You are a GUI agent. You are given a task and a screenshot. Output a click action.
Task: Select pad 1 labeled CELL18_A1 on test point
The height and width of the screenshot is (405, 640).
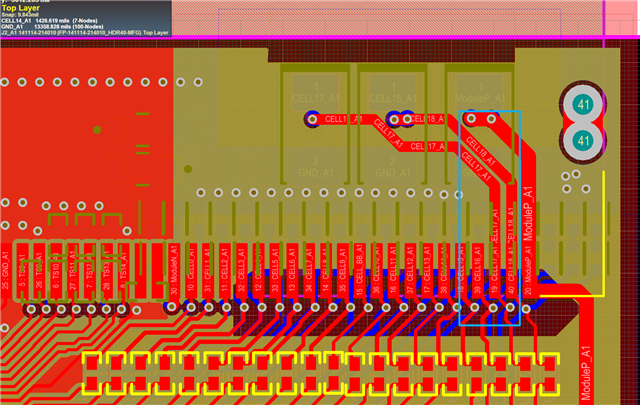tap(393, 93)
